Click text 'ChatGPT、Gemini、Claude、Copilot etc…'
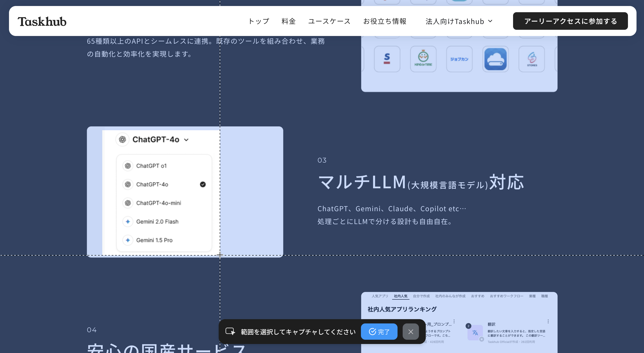 (x=392, y=209)
